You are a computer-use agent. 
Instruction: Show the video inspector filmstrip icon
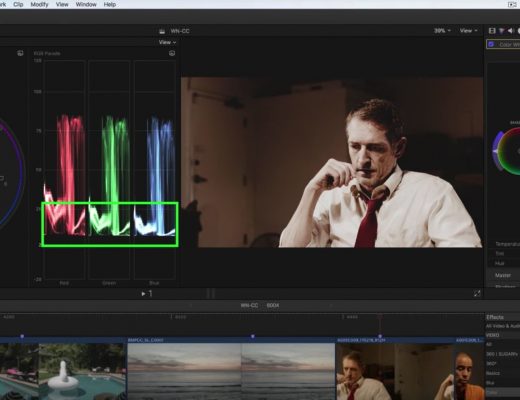coord(492,31)
